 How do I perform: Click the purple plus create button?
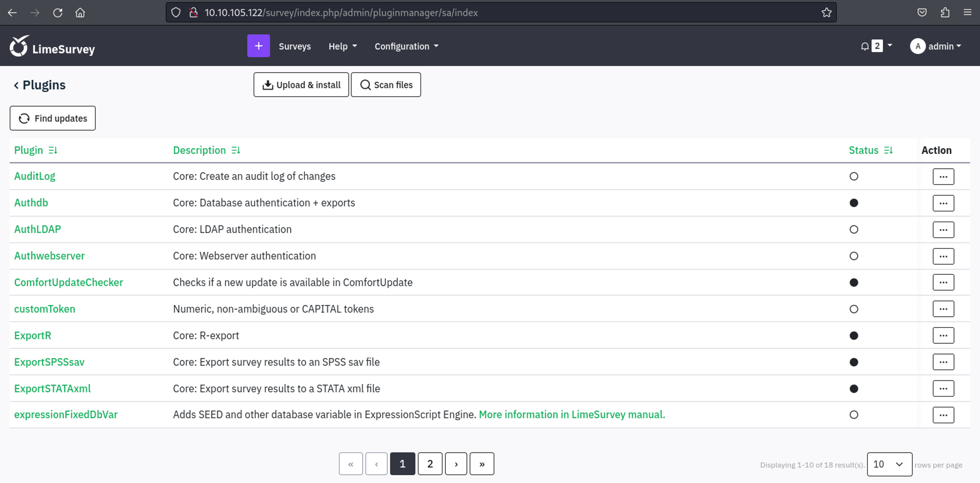[x=258, y=46]
